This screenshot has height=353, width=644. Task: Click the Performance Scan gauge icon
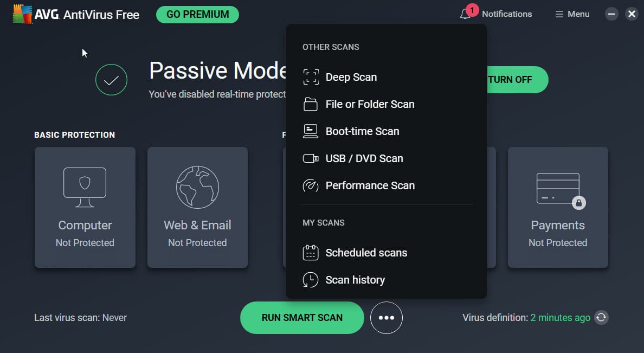pos(311,186)
